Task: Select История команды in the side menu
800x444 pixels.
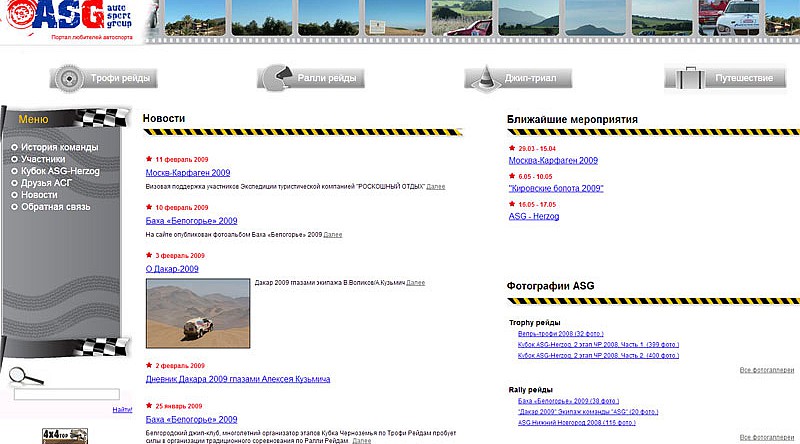Action: click(x=59, y=147)
